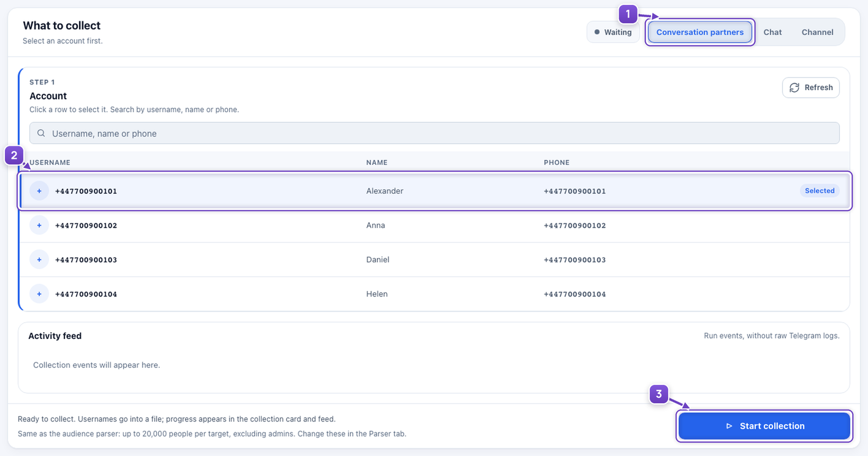This screenshot has height=456, width=868.
Task: Click the Account section heading
Action: click(x=48, y=96)
